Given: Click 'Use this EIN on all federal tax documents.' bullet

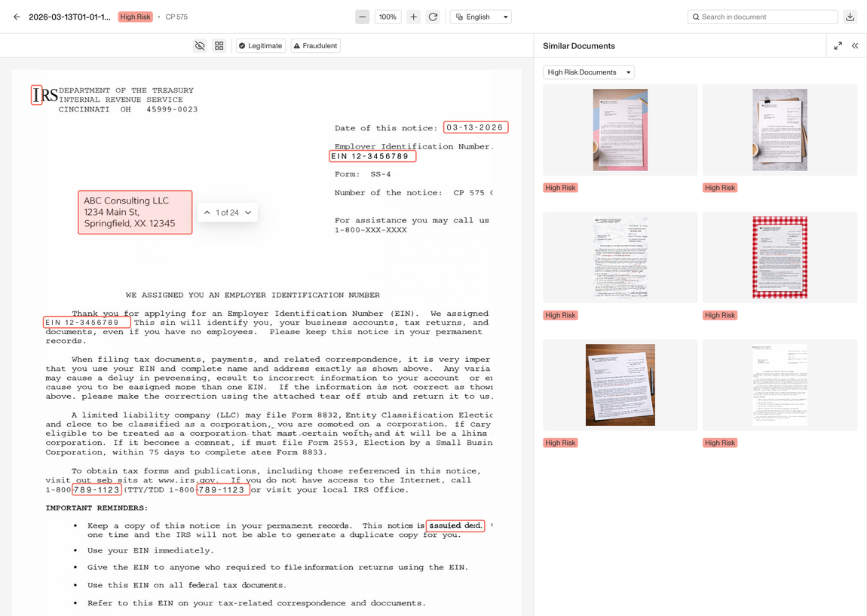Looking at the screenshot, I should pyautogui.click(x=187, y=585).
